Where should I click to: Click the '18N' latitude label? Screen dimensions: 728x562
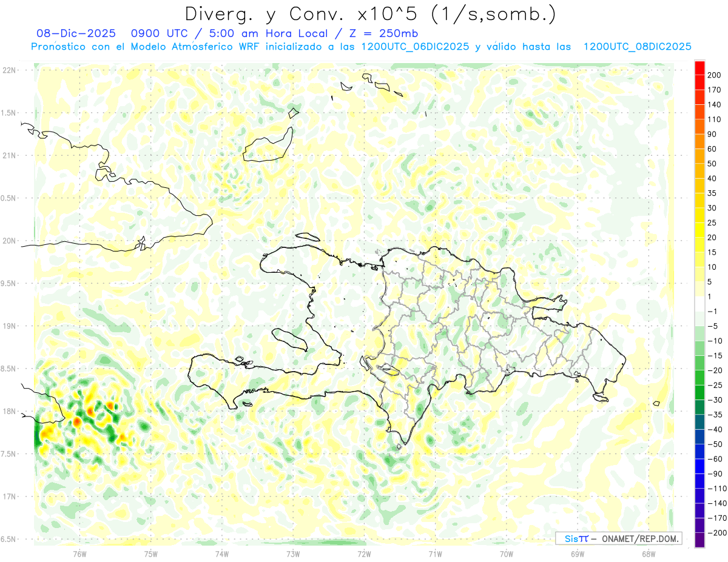[8, 411]
